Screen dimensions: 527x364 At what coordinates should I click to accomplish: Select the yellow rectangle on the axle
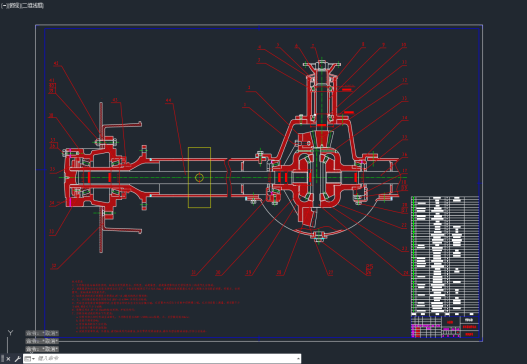point(199,177)
